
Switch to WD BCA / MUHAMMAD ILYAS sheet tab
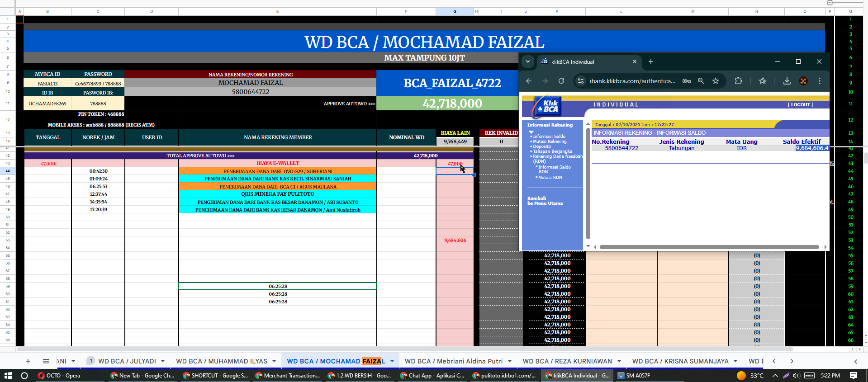(x=222, y=361)
